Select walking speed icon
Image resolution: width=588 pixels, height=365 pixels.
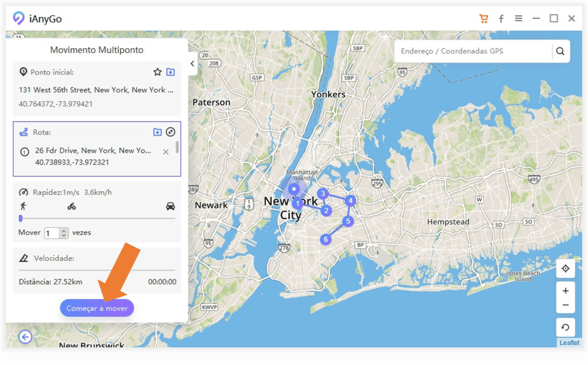point(23,206)
